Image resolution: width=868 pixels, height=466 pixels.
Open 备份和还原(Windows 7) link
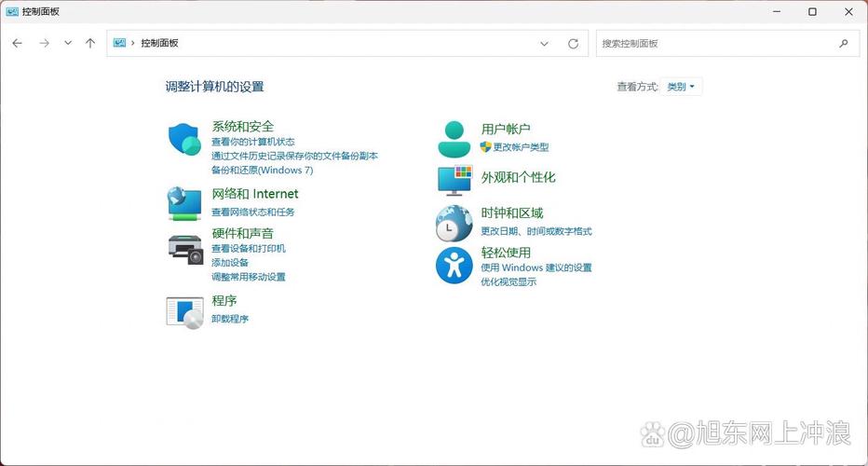(x=263, y=171)
